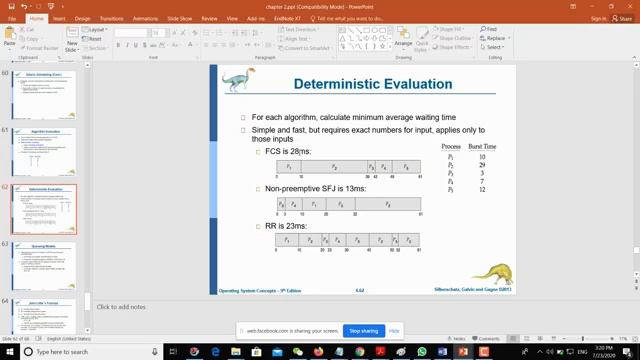This screenshot has width=640, height=360.
Task: Click Convert to SmartArt
Action: point(304,48)
